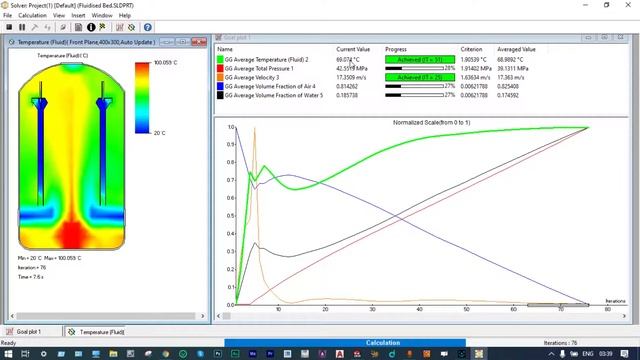The image size is (640, 360).
Task: Open the View menu
Action: (x=59, y=16)
